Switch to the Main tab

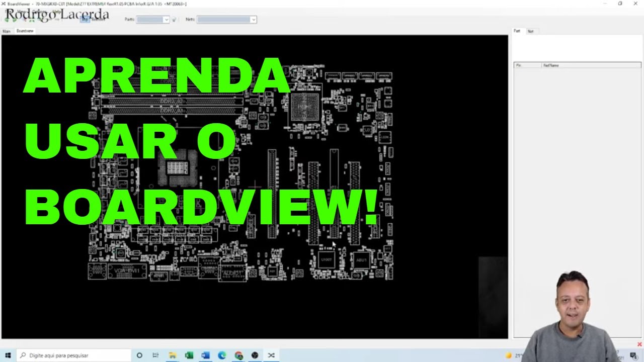point(7,31)
